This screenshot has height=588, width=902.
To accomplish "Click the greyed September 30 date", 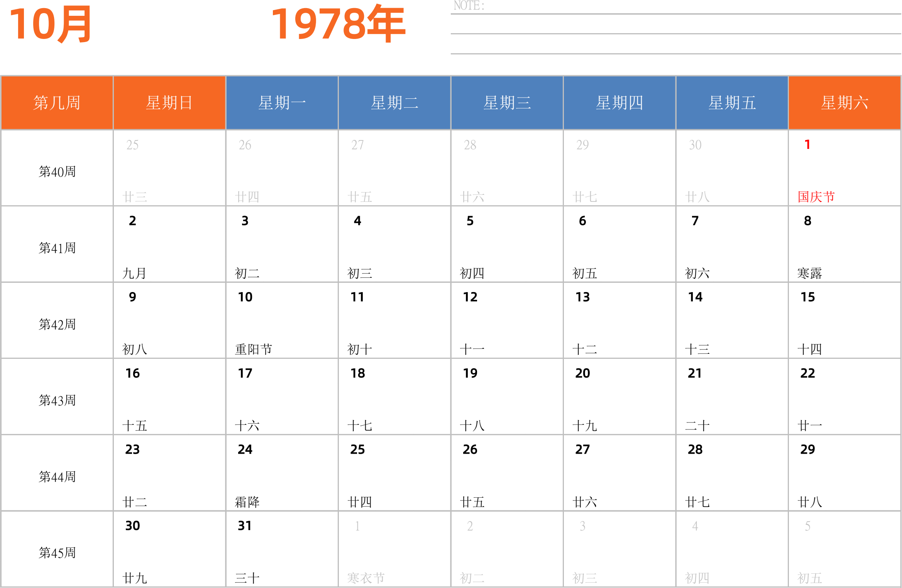I will [x=695, y=145].
